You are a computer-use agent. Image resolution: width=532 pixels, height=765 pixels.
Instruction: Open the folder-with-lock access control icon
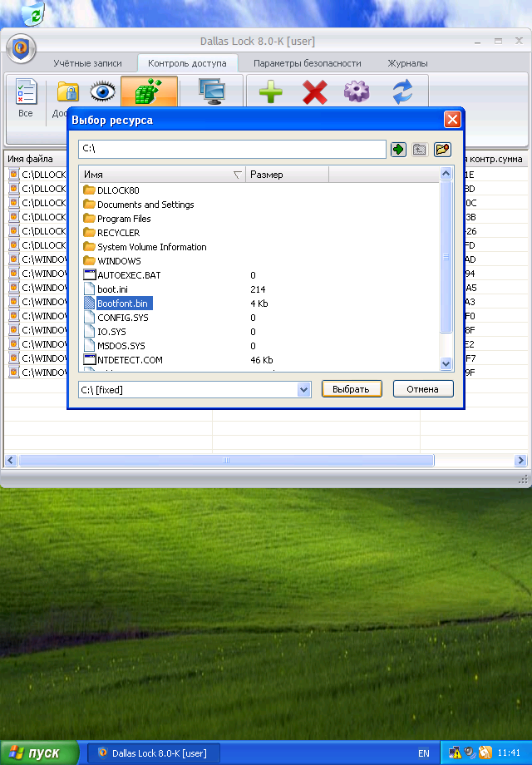68,91
